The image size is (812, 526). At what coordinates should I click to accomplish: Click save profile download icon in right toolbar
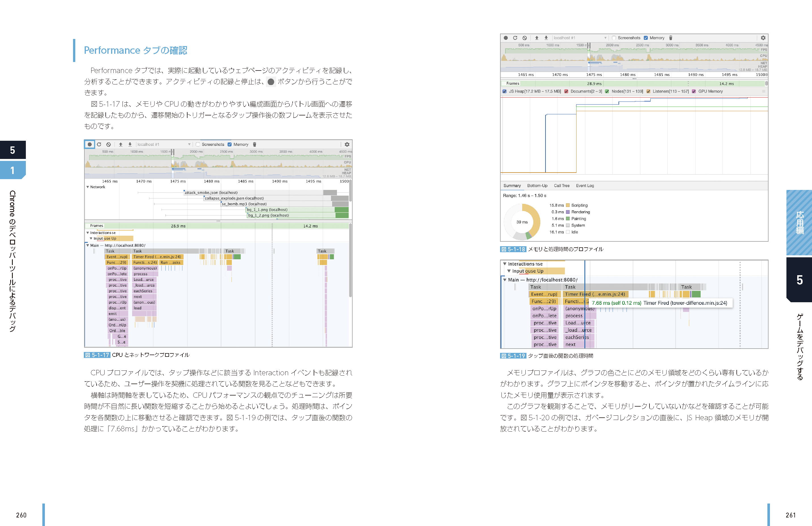click(x=546, y=38)
